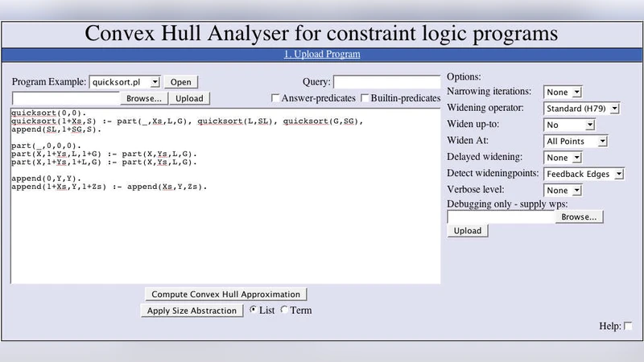Expand the Narrowing iterations dropdown
Image resolution: width=644 pixels, height=362 pixels.
pyautogui.click(x=563, y=93)
